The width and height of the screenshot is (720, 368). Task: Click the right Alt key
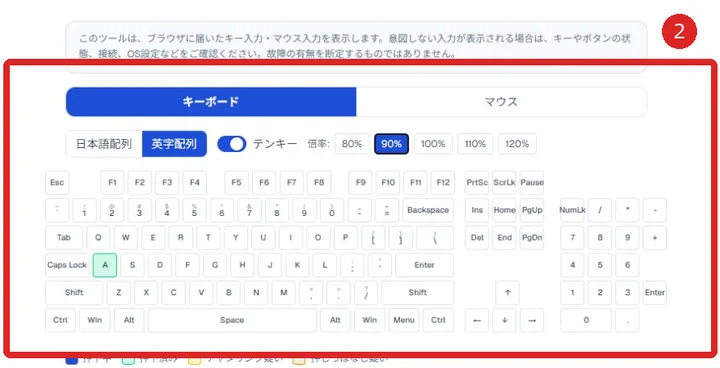(x=335, y=320)
